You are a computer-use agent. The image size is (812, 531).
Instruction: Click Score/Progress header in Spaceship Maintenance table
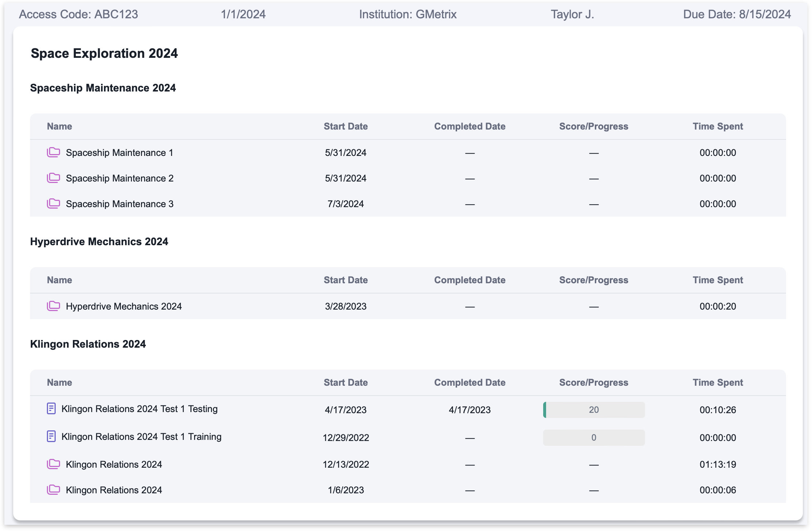[x=593, y=126]
